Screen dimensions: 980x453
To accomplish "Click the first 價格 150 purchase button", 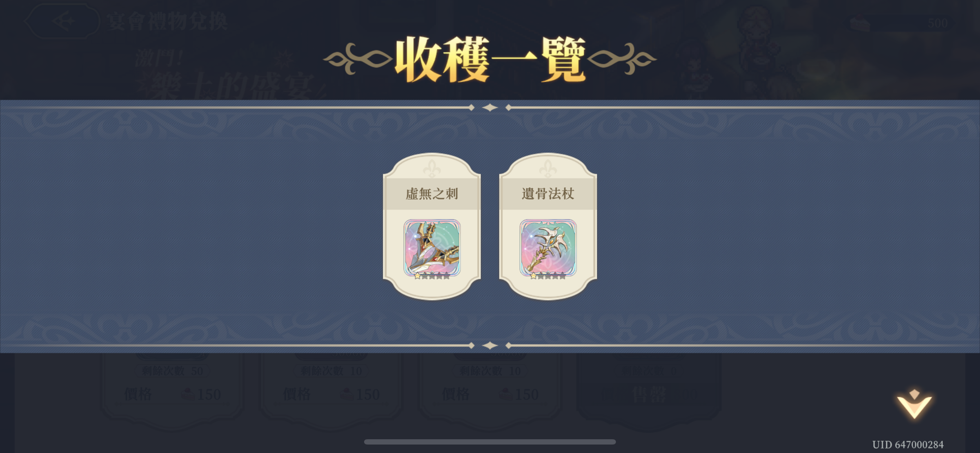I will tap(172, 394).
